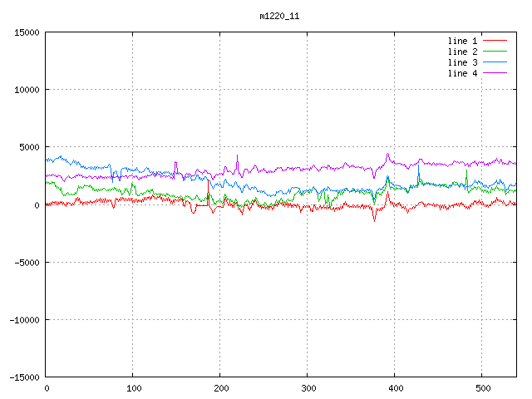Screen dimensions: 532x399
Task: Click the x-axis origin label 0
Action: 47,388
